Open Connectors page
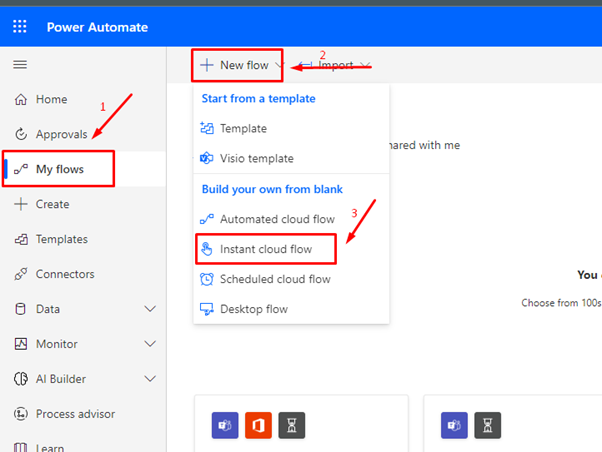The image size is (602, 452). tap(65, 274)
